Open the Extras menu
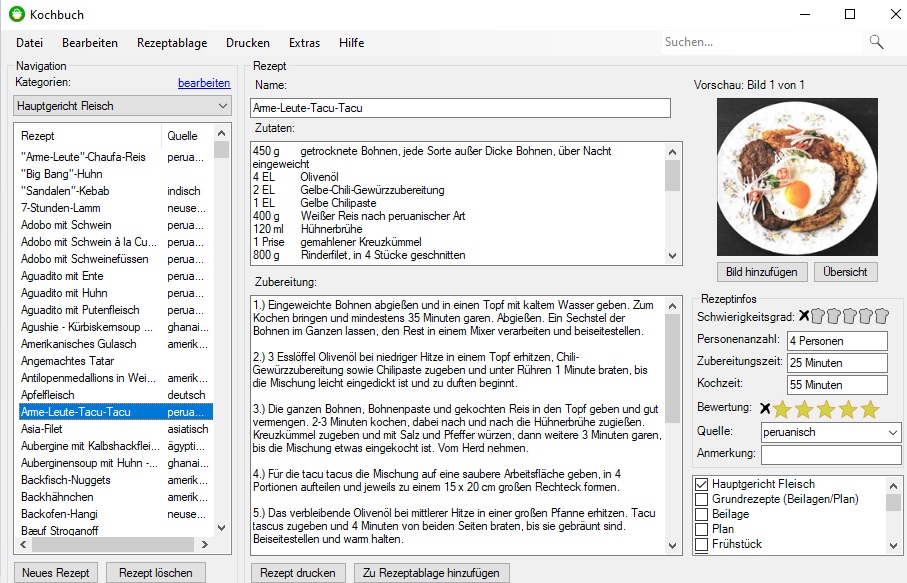The width and height of the screenshot is (907, 583). pos(304,43)
